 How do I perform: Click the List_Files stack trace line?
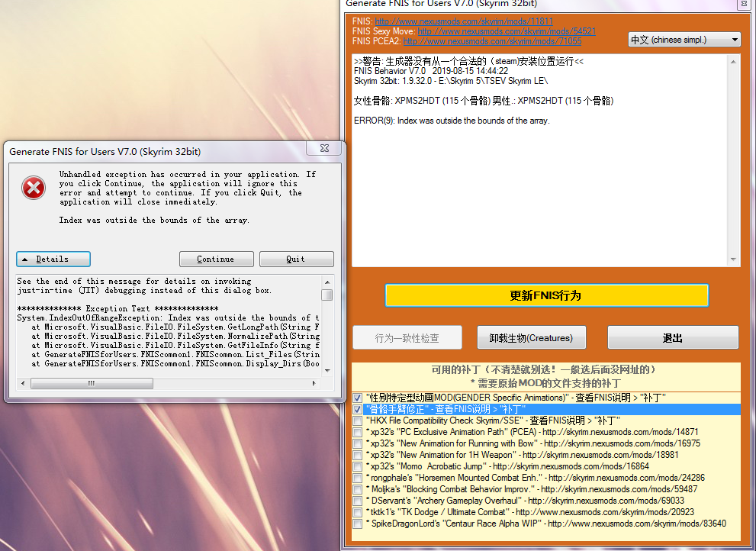(175, 355)
